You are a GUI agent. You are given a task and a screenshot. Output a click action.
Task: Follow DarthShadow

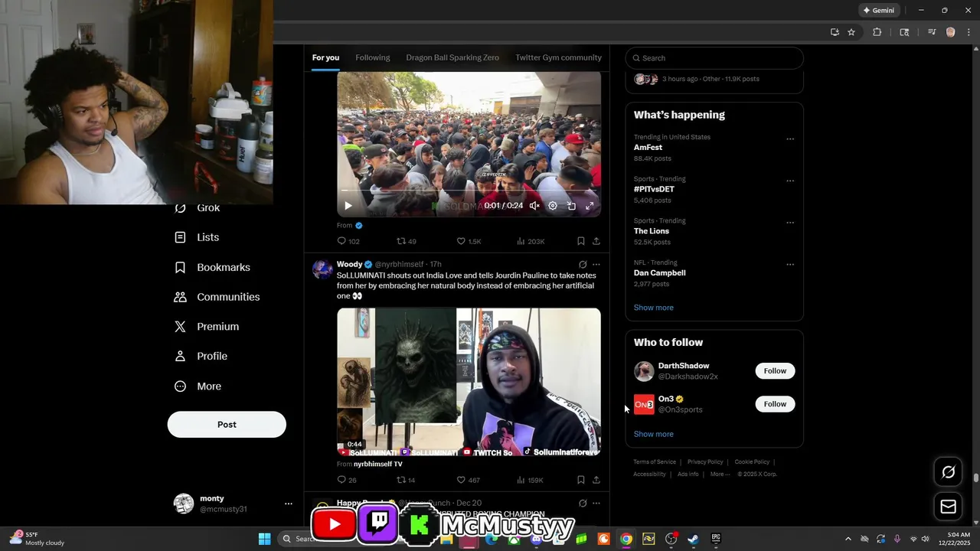coord(775,371)
